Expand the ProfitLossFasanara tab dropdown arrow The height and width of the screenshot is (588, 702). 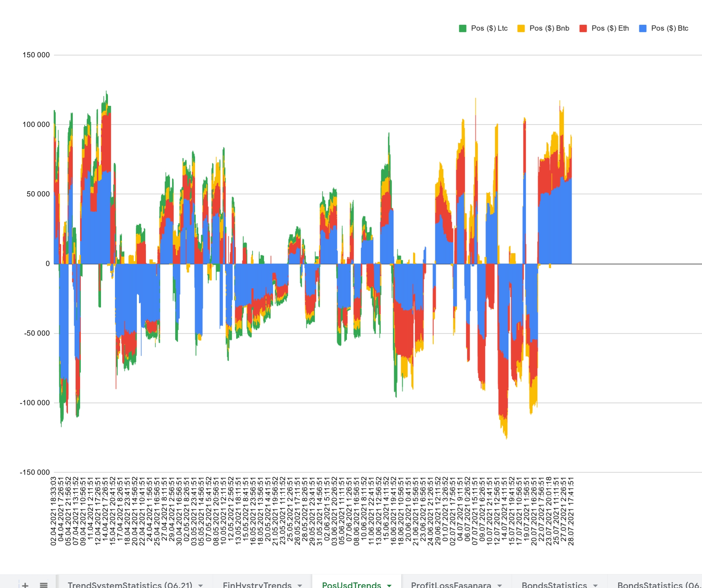[x=500, y=586]
